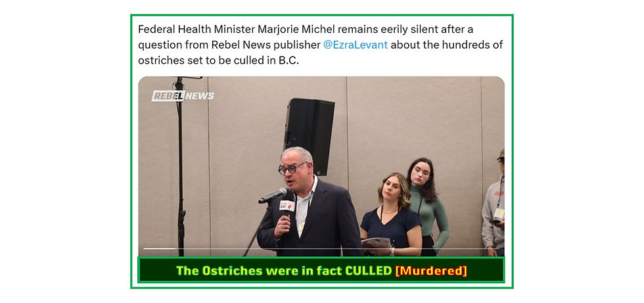Click the black loudspeaker in the video

click(310, 135)
